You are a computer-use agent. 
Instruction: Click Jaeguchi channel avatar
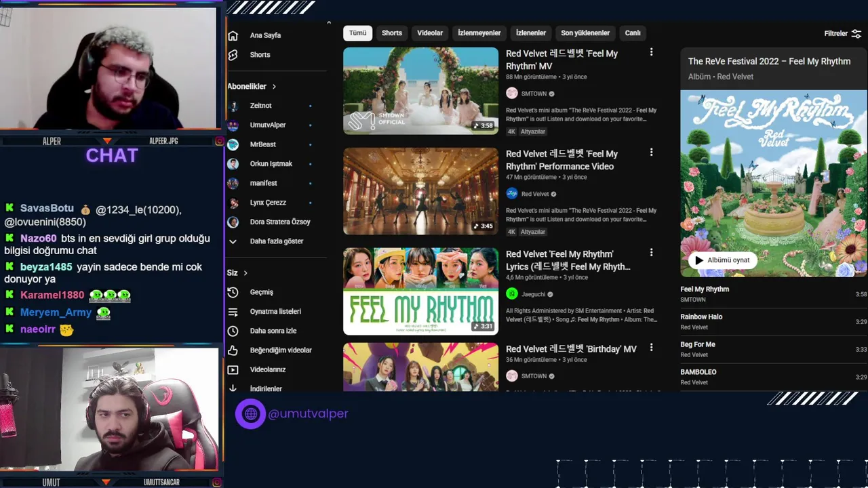pyautogui.click(x=512, y=294)
